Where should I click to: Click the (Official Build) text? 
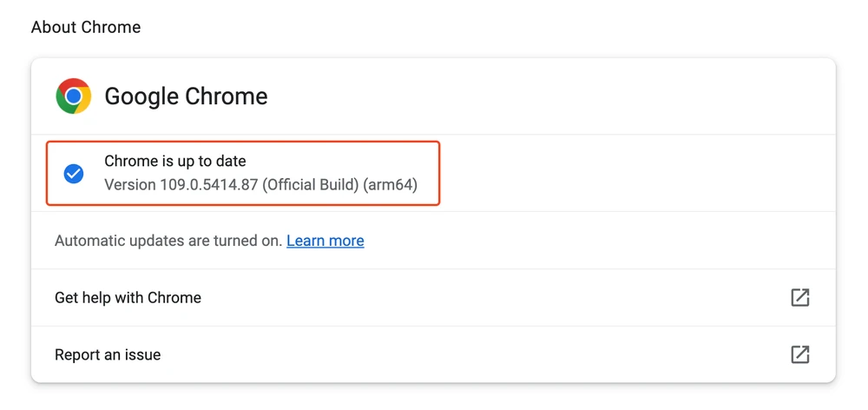tap(312, 185)
